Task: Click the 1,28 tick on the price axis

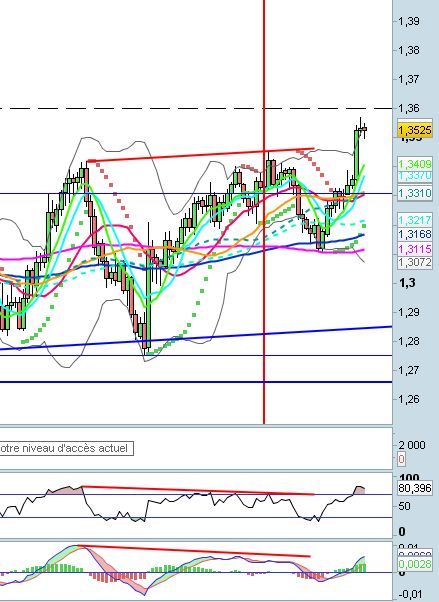Action: (409, 341)
